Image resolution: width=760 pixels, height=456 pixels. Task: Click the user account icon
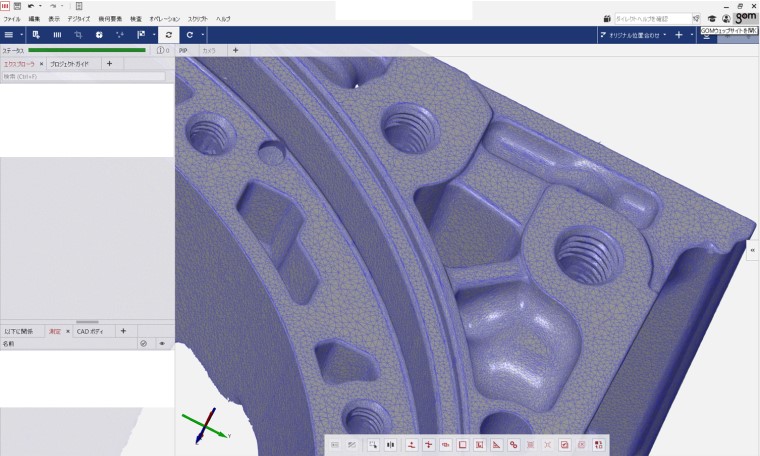click(x=726, y=18)
